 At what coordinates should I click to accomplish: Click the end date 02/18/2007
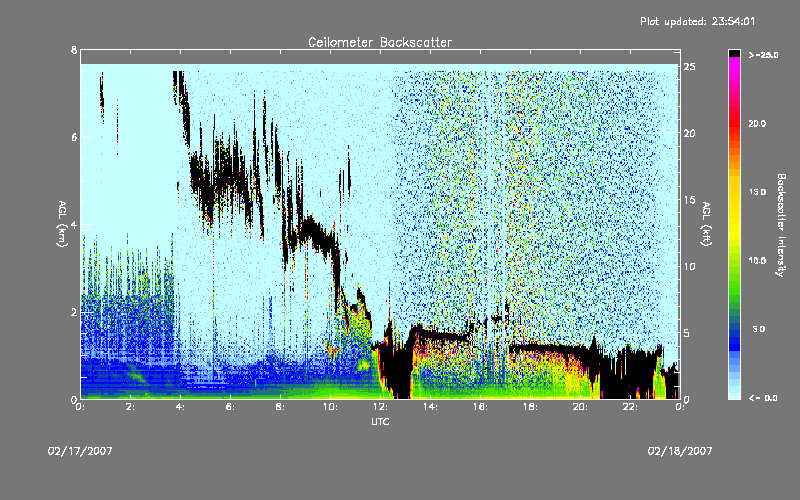tap(680, 451)
